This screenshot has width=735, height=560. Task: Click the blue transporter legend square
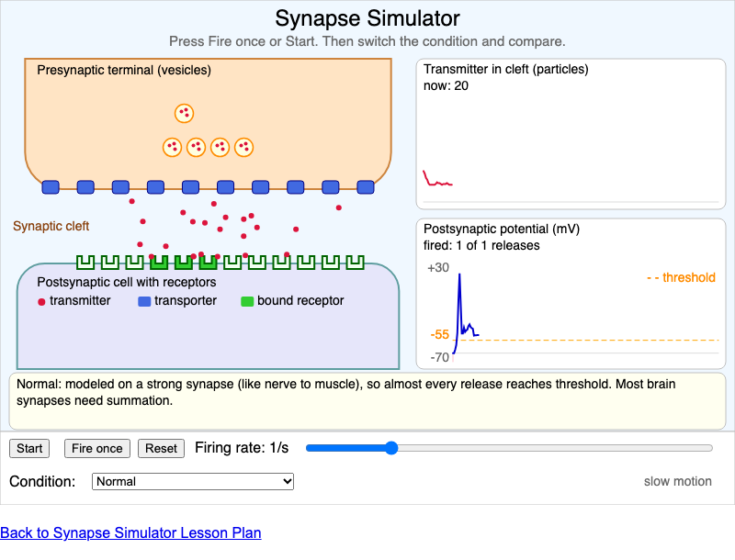click(x=144, y=301)
